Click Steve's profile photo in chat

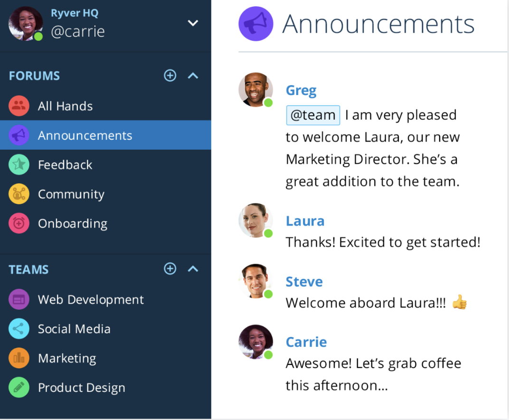[255, 281]
